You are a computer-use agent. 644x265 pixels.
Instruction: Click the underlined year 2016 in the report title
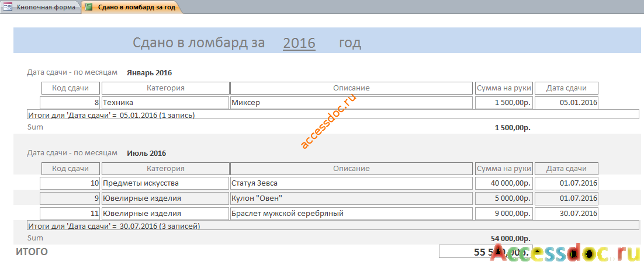pyautogui.click(x=299, y=43)
